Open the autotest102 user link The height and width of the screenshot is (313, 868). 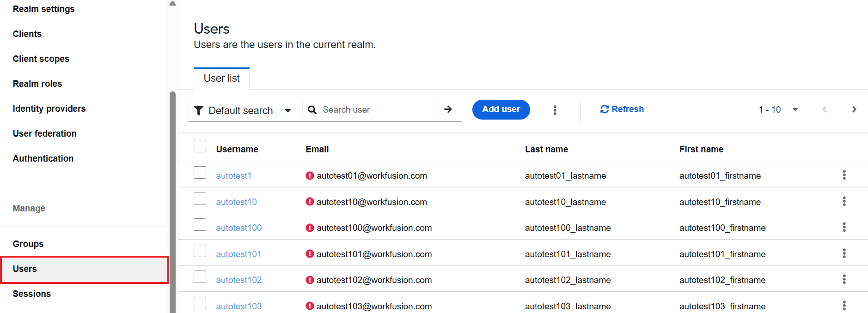[239, 280]
